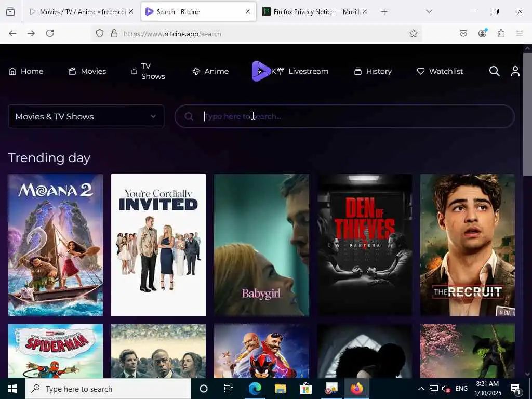Go to Home in Bitcine navigation
This screenshot has height=399, width=532.
tap(26, 71)
